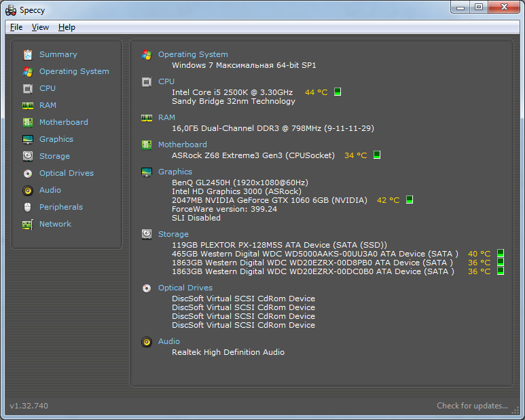Click the motherboard temperature indicator next to 34 °C

point(377,155)
